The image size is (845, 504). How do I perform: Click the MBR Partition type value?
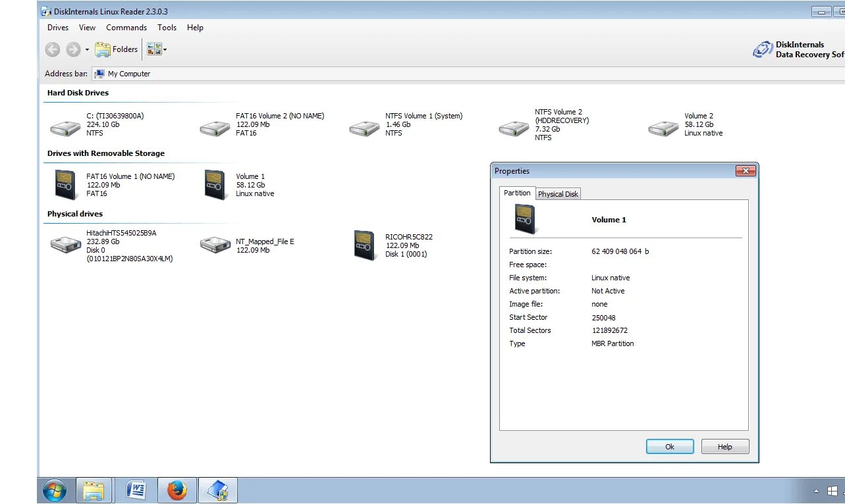[613, 343]
